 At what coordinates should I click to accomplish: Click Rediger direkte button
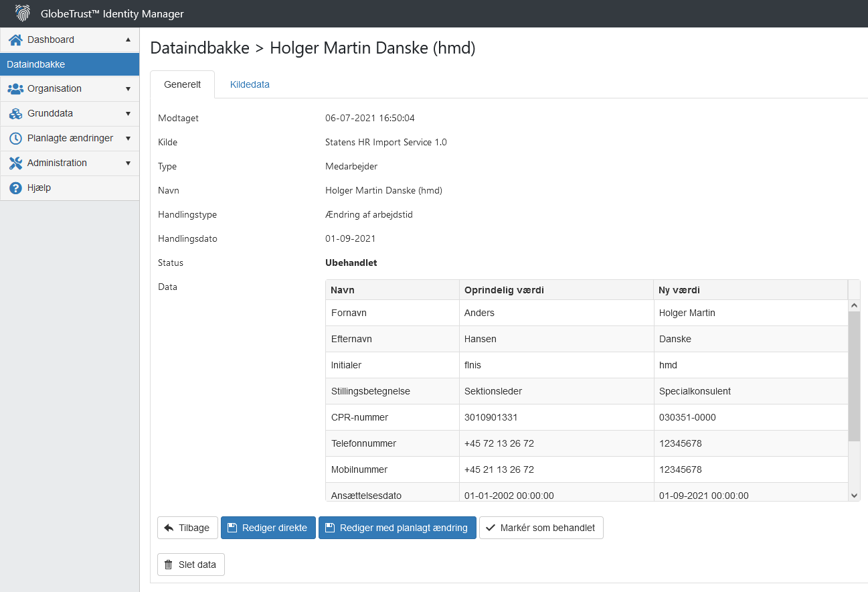[x=268, y=528]
